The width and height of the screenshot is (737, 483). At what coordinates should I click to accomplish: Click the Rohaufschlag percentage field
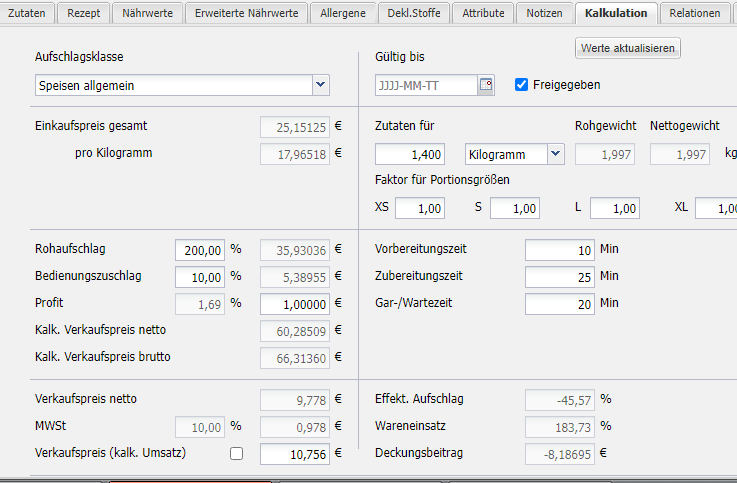(201, 250)
